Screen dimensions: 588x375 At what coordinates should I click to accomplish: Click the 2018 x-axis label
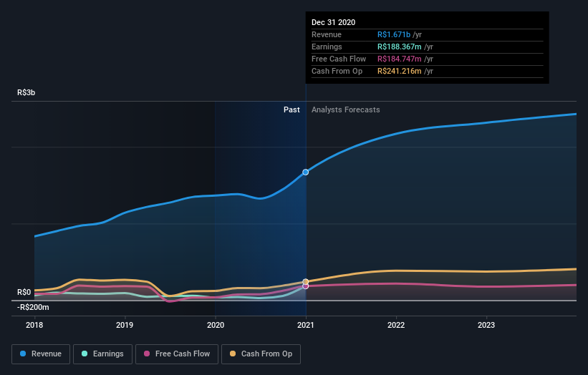coord(34,325)
